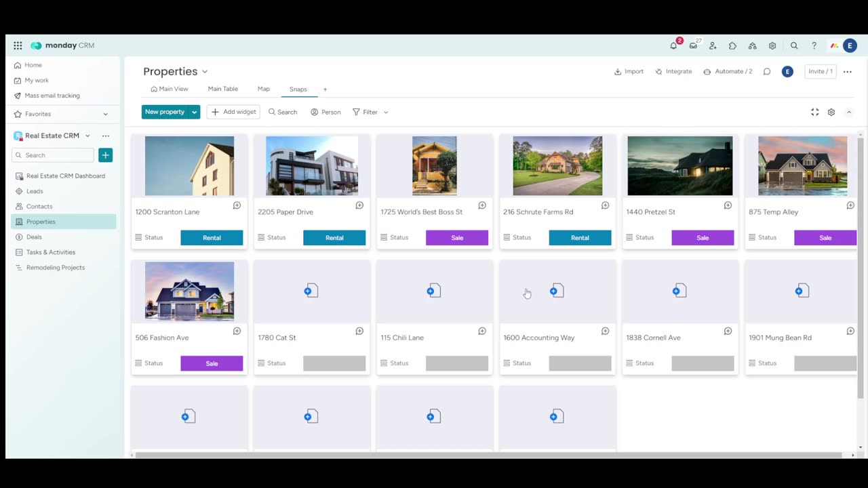Expand the Real Estate CRM workspace selector

click(87, 136)
